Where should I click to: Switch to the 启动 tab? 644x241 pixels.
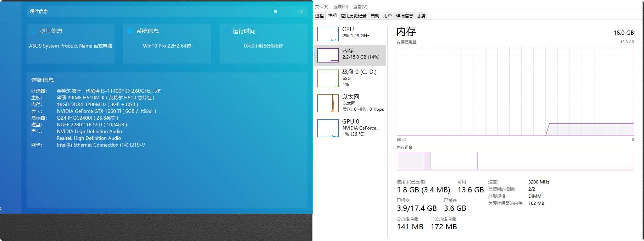click(x=375, y=16)
